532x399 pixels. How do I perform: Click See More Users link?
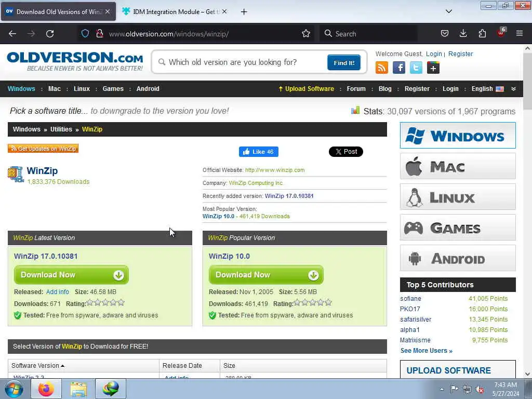(426, 351)
